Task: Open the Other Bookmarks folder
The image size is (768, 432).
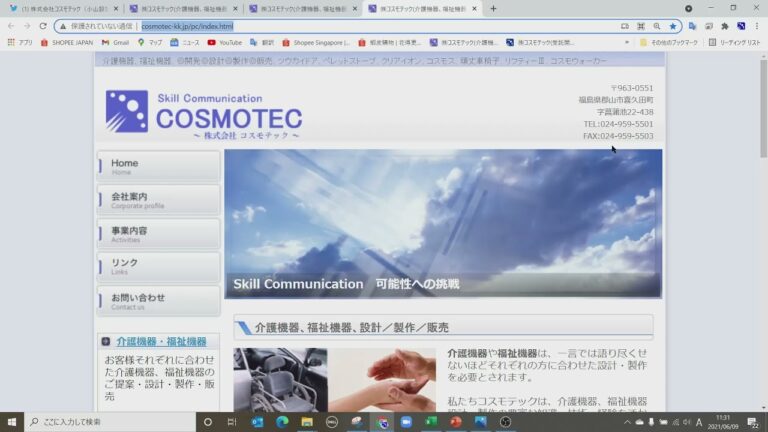Action: [669, 43]
